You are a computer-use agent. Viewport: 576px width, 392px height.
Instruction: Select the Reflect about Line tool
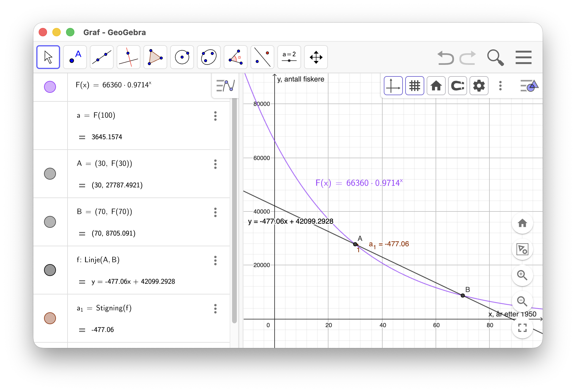(262, 57)
